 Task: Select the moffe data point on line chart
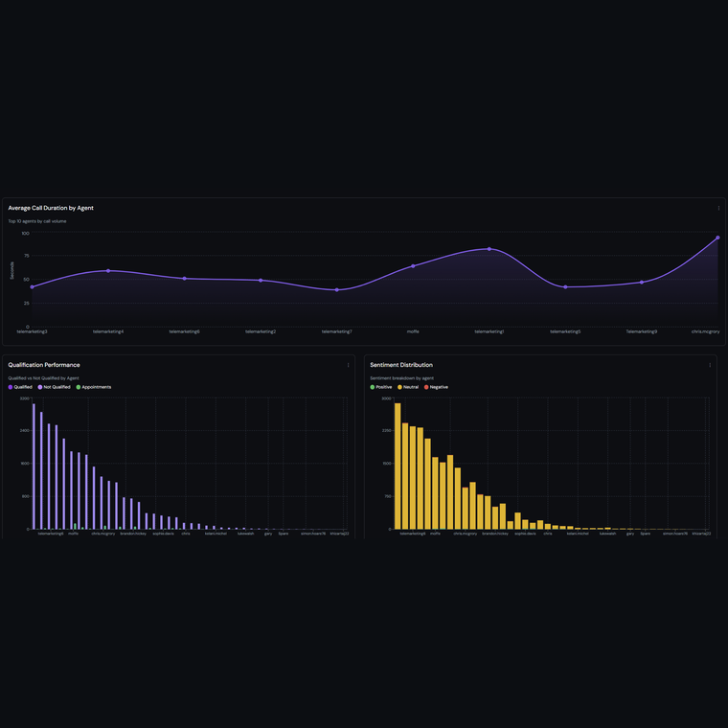coord(413,266)
